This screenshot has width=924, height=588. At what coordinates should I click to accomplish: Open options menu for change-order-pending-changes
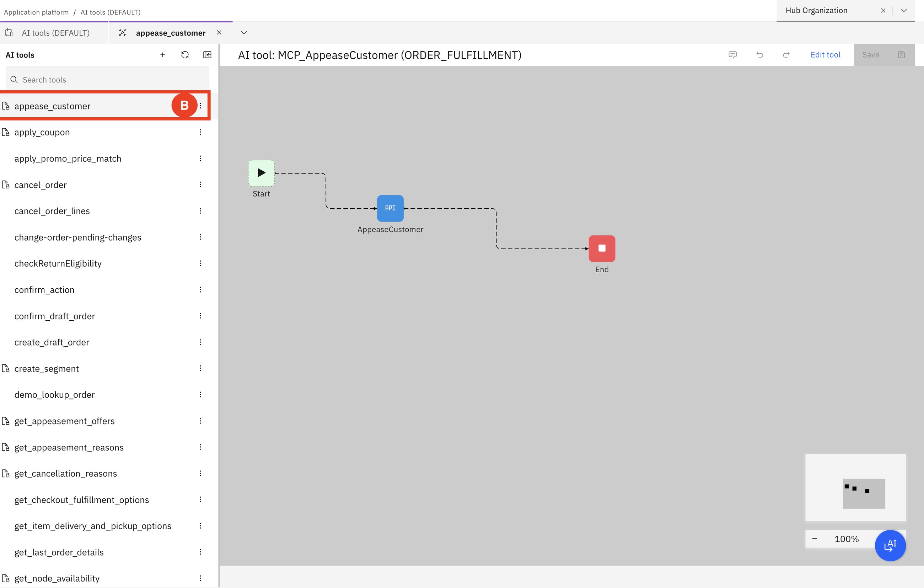pyautogui.click(x=200, y=237)
